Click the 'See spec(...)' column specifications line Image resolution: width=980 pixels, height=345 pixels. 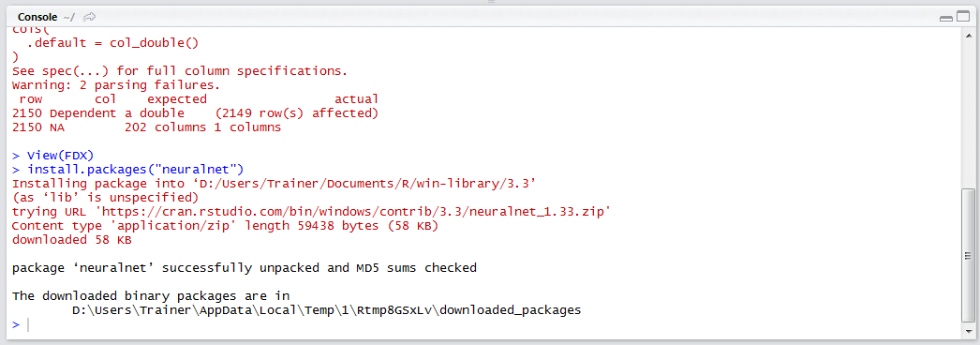(x=179, y=71)
